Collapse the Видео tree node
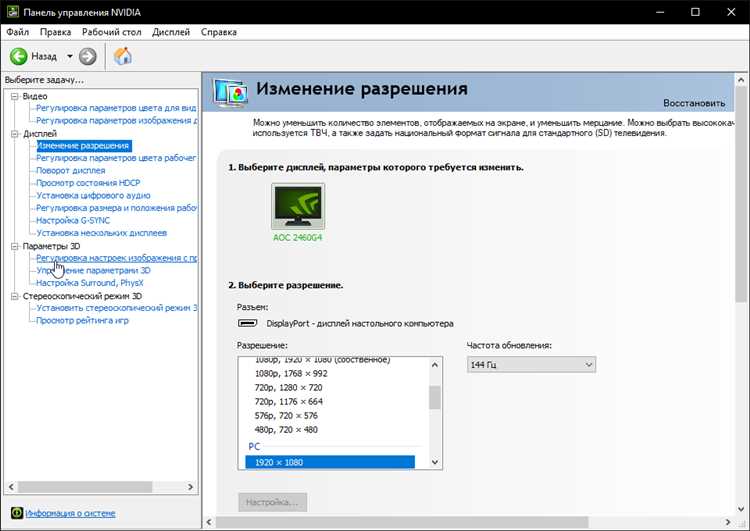Screen dimensions: 750x531 pyautogui.click(x=14, y=96)
